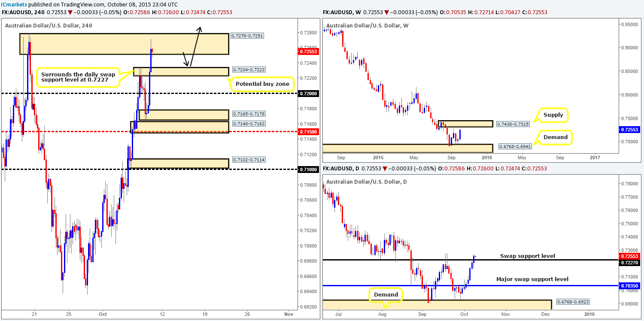The height and width of the screenshot is (321, 644).
Task: Click the 'Major swap support level' text
Action: point(532,279)
